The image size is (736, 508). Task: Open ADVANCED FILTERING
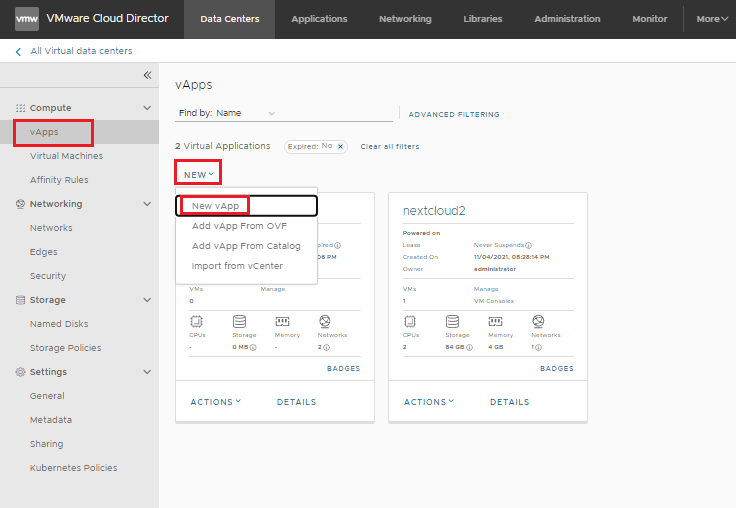coord(454,115)
